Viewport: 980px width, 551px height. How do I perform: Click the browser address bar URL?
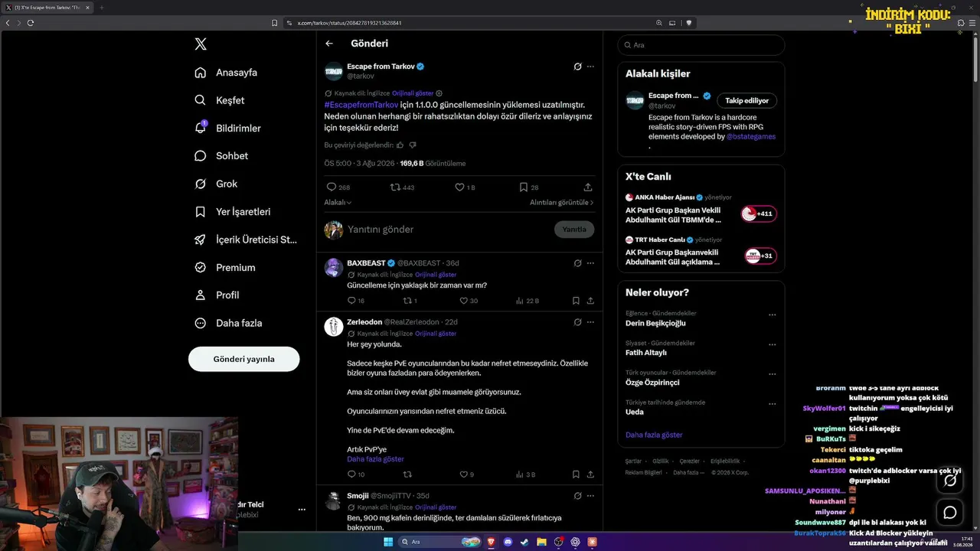pos(350,23)
